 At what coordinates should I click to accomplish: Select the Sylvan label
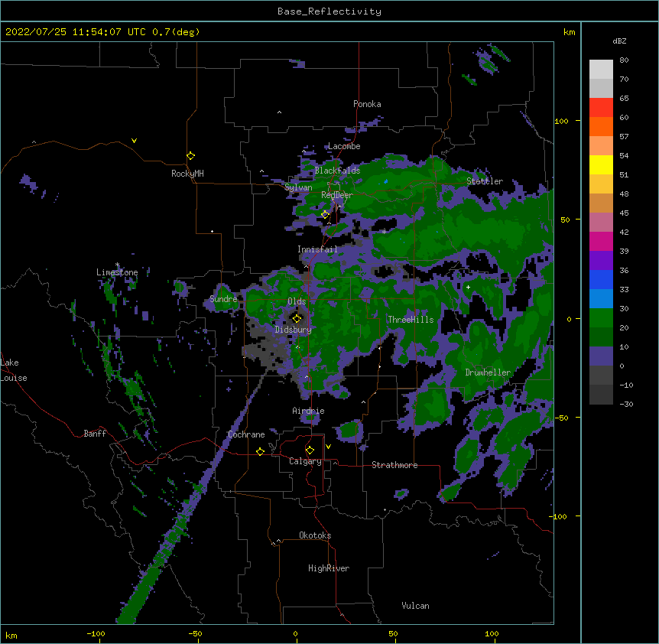pyautogui.click(x=298, y=187)
